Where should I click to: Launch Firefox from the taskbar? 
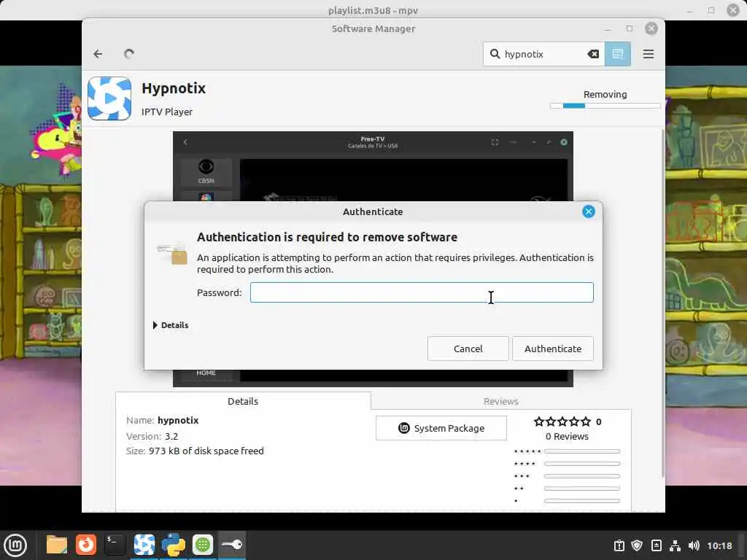click(x=86, y=545)
